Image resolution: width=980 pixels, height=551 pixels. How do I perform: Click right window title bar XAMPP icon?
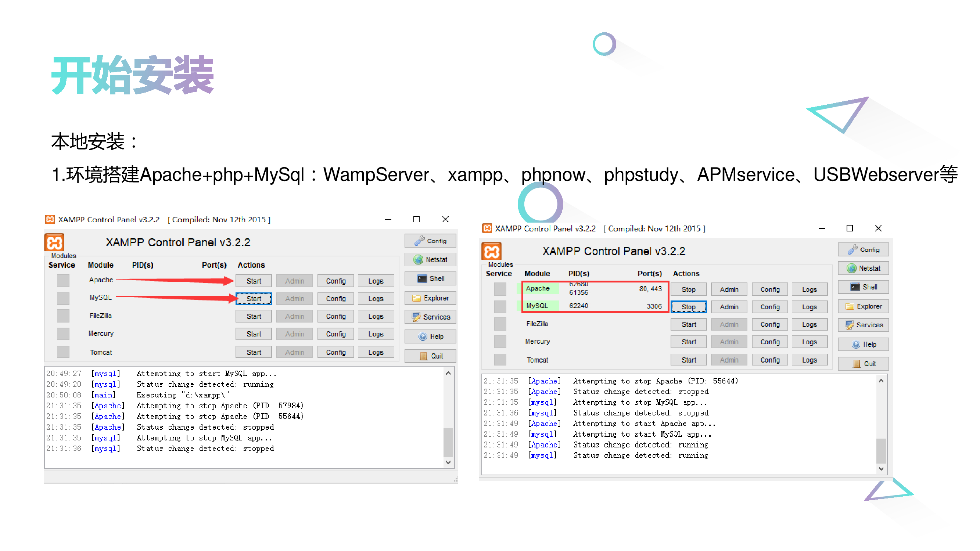pyautogui.click(x=487, y=228)
